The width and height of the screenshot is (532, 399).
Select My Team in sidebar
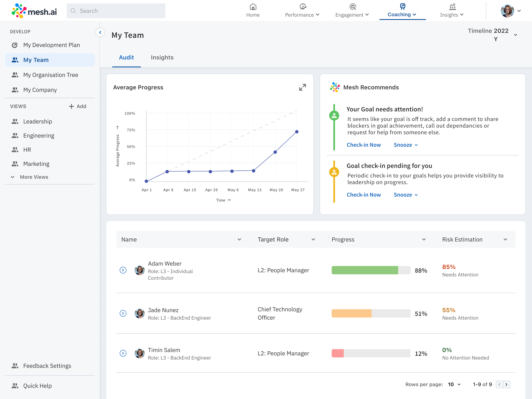pyautogui.click(x=50, y=60)
